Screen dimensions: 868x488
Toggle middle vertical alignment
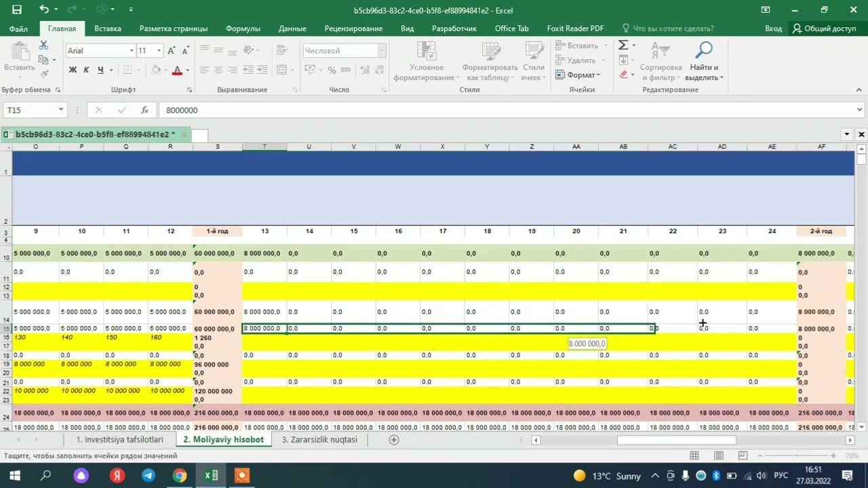click(x=218, y=51)
